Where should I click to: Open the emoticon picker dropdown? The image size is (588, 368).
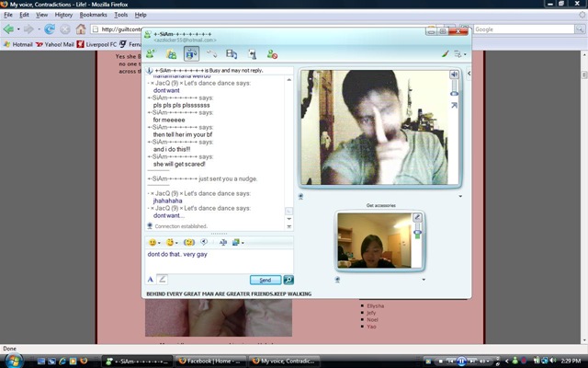click(154, 242)
